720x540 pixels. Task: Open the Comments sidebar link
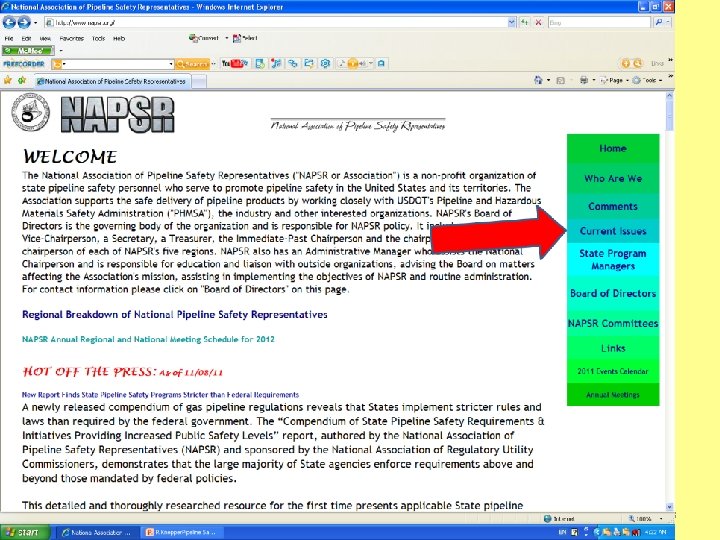click(613, 207)
